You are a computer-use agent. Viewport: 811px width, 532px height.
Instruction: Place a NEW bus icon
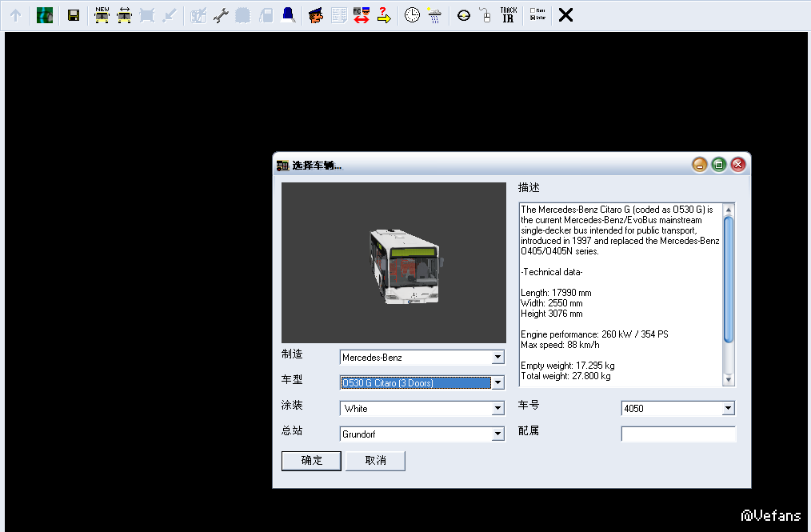[102, 15]
